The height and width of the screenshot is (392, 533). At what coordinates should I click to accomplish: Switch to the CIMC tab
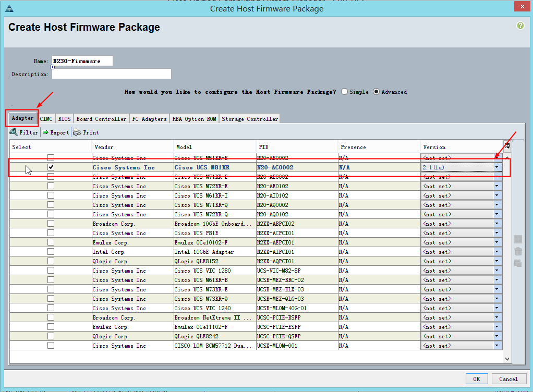click(46, 118)
